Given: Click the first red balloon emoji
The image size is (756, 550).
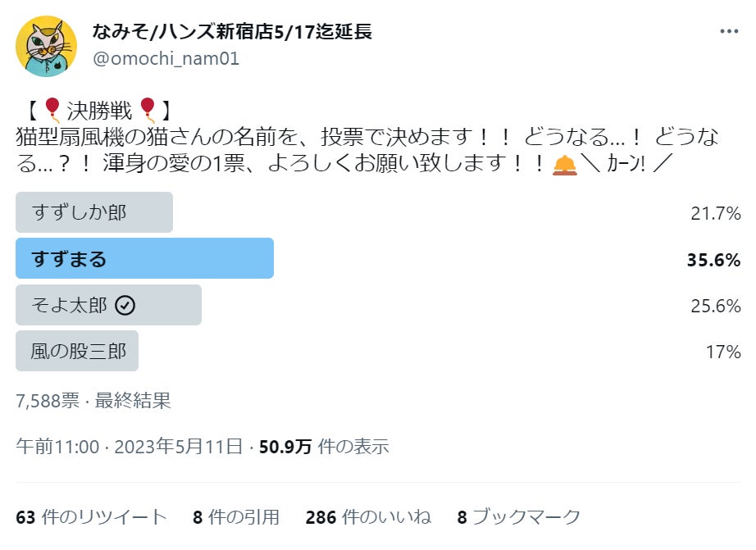Looking at the screenshot, I should pyautogui.click(x=52, y=108).
